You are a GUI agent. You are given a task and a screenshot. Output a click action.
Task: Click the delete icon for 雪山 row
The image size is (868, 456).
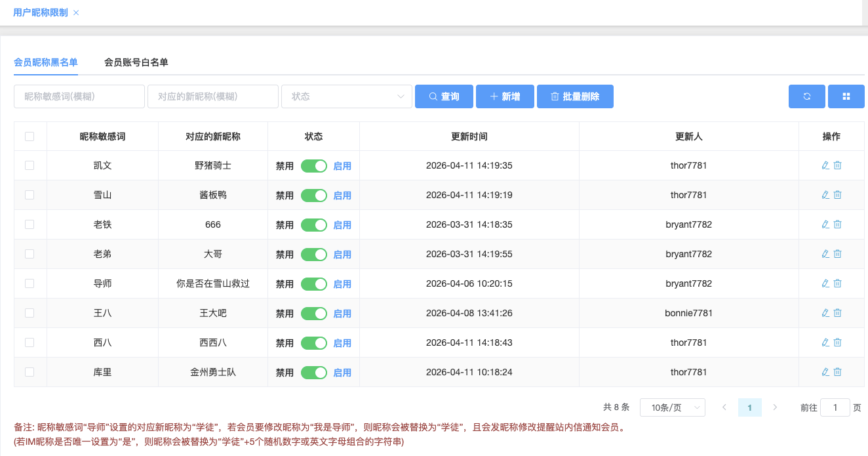click(837, 195)
